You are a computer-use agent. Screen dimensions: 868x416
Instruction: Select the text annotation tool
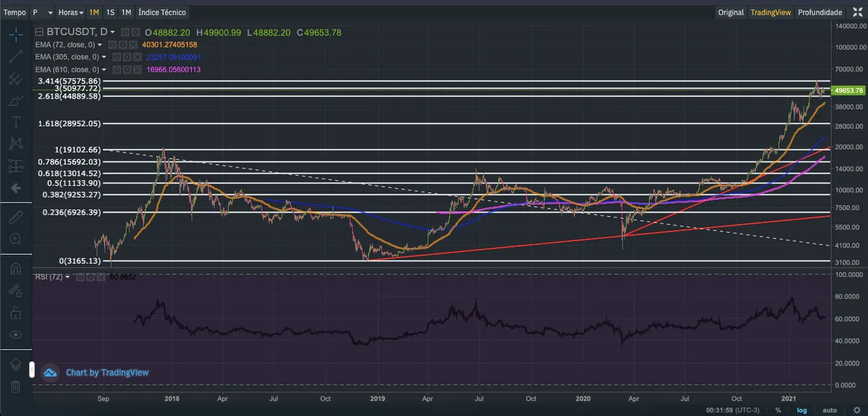[16, 122]
